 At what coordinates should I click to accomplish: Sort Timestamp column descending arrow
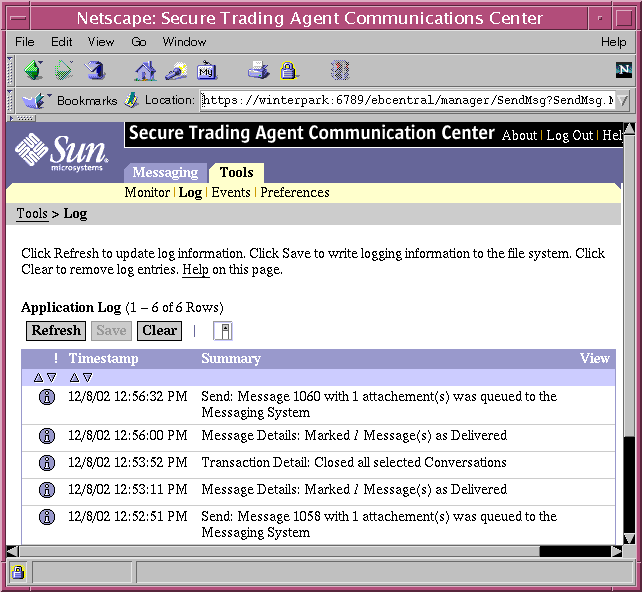click(x=87, y=377)
